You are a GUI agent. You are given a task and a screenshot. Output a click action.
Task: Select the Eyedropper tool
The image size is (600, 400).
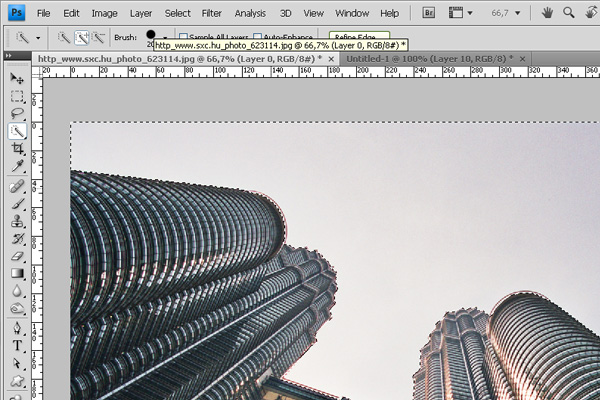click(x=17, y=166)
